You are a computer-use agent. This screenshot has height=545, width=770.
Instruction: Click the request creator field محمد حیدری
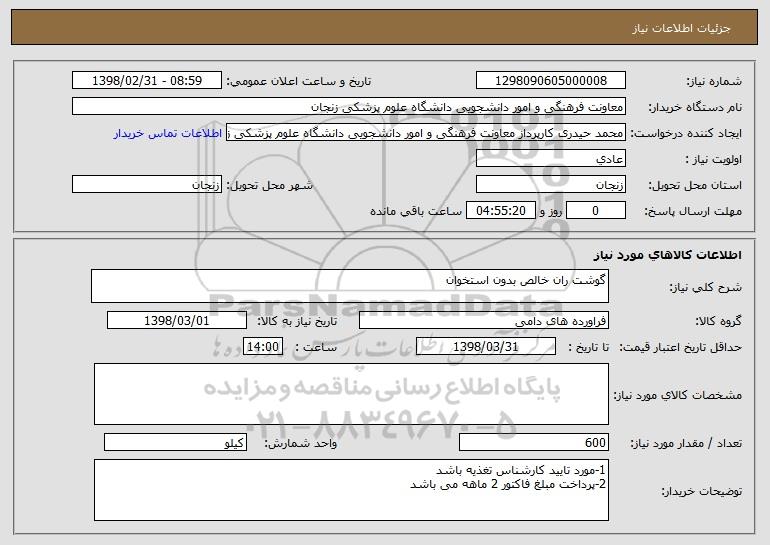[426, 133]
